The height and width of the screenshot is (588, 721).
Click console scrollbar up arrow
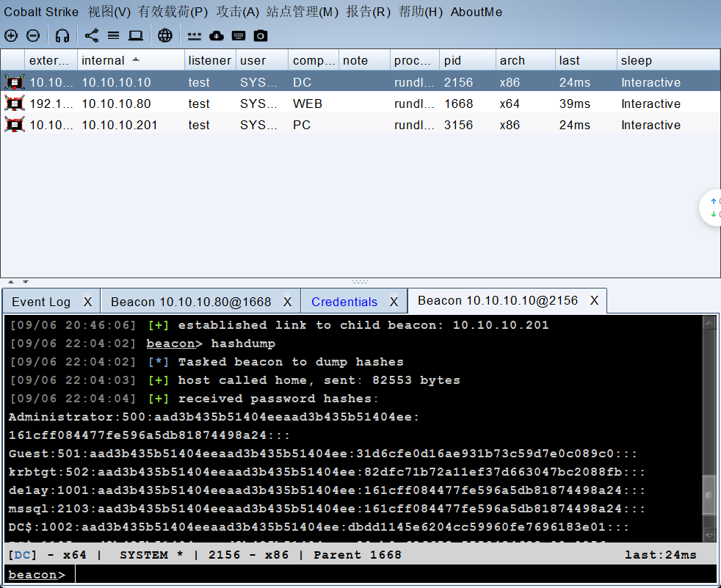(x=709, y=323)
